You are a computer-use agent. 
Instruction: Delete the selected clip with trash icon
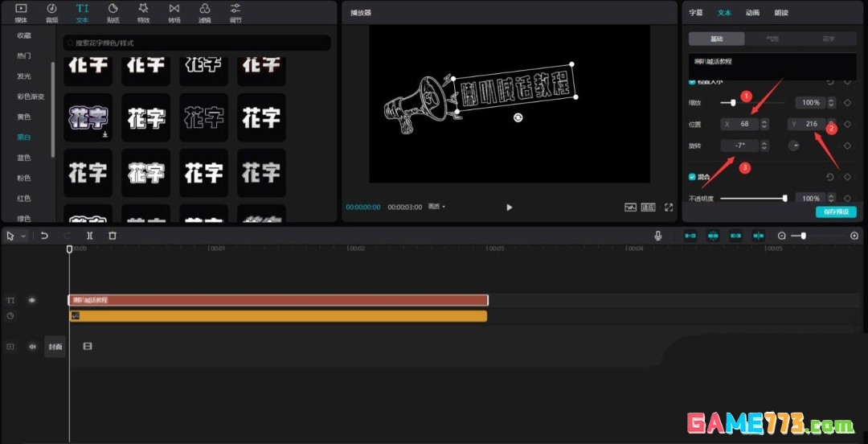click(x=113, y=236)
